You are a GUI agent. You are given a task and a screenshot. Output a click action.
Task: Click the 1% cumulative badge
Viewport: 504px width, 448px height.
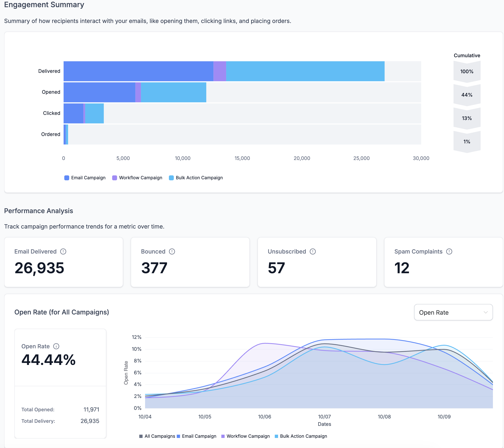click(467, 142)
